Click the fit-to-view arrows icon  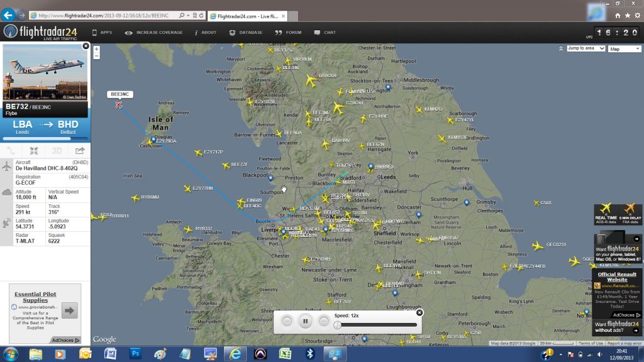(x=34, y=151)
